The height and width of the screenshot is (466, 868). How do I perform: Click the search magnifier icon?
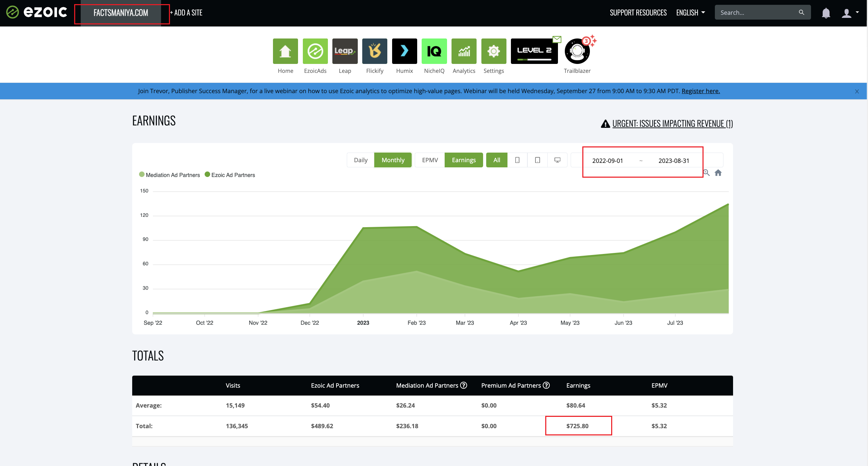[801, 12]
